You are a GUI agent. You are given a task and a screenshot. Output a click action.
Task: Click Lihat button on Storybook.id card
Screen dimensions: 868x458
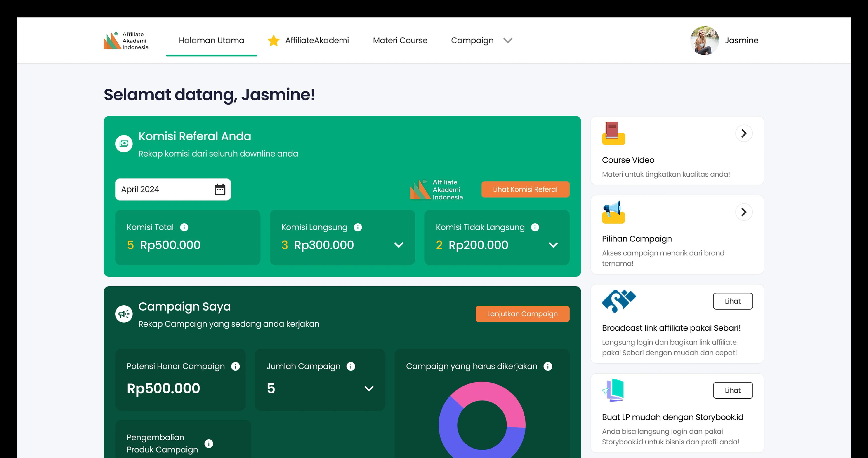733,390
